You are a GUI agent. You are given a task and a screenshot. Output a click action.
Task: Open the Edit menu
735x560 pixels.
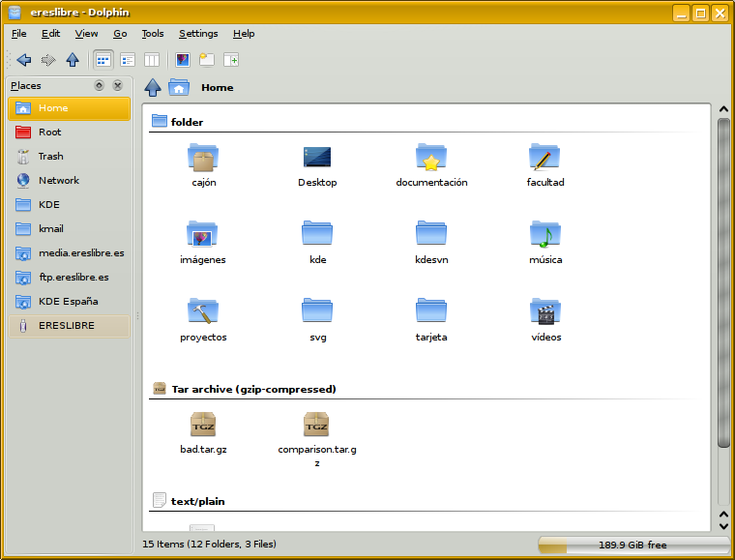(50, 34)
